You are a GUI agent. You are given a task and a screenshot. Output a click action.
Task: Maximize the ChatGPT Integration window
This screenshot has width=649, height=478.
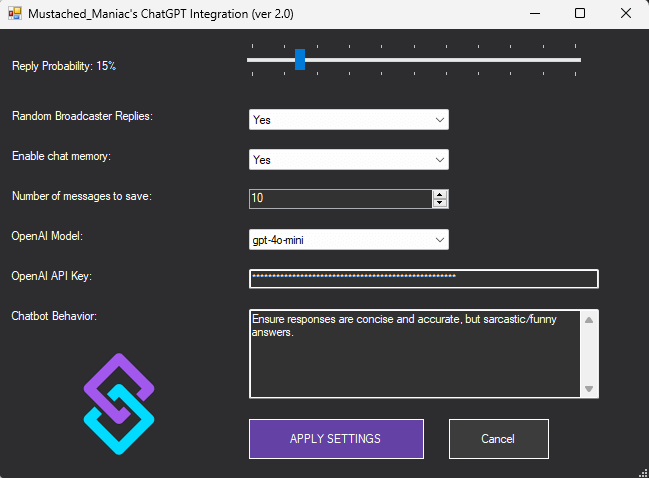click(580, 15)
